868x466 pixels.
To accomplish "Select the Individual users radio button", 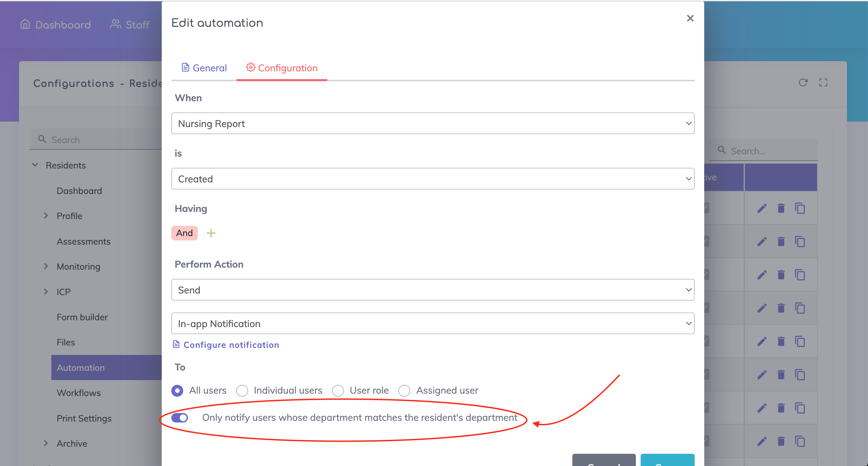I will coord(242,391).
